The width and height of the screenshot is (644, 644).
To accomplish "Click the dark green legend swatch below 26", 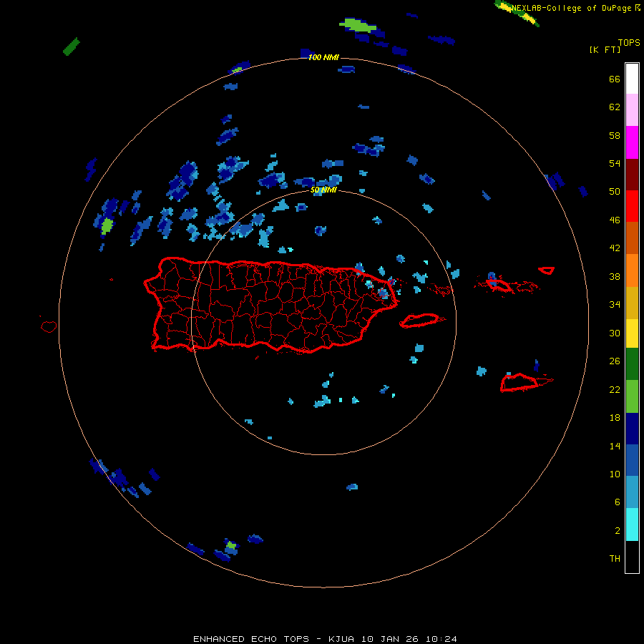I will 632,364.
